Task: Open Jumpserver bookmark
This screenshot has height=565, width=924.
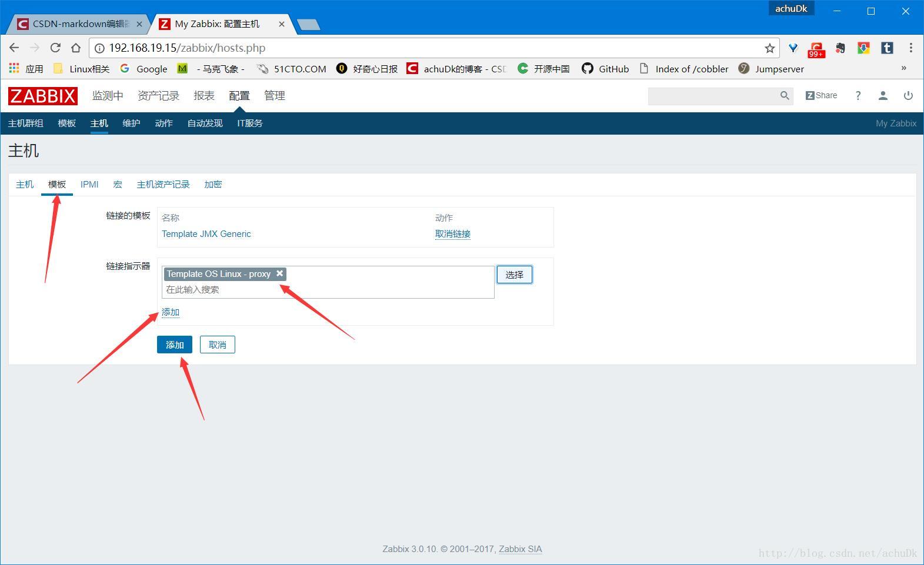Action: click(771, 69)
